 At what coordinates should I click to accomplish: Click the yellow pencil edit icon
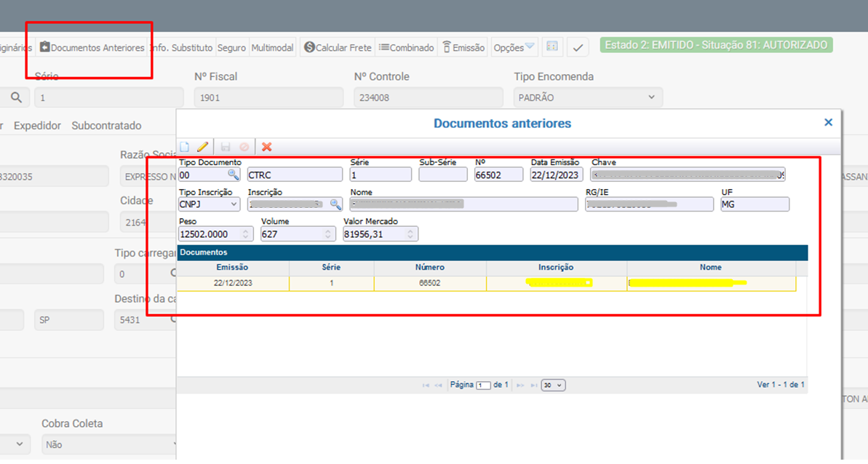pos(203,147)
